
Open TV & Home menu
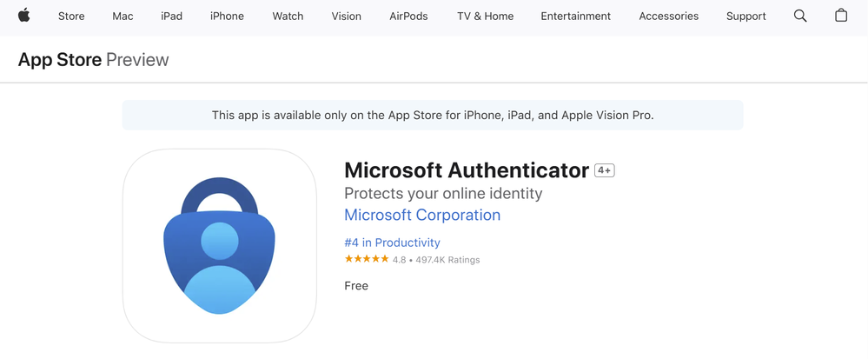click(486, 16)
